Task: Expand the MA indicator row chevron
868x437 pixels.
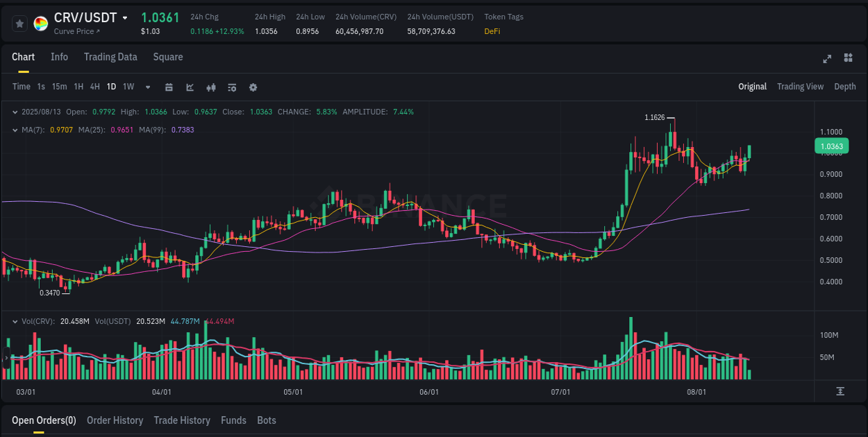Action: (x=15, y=129)
